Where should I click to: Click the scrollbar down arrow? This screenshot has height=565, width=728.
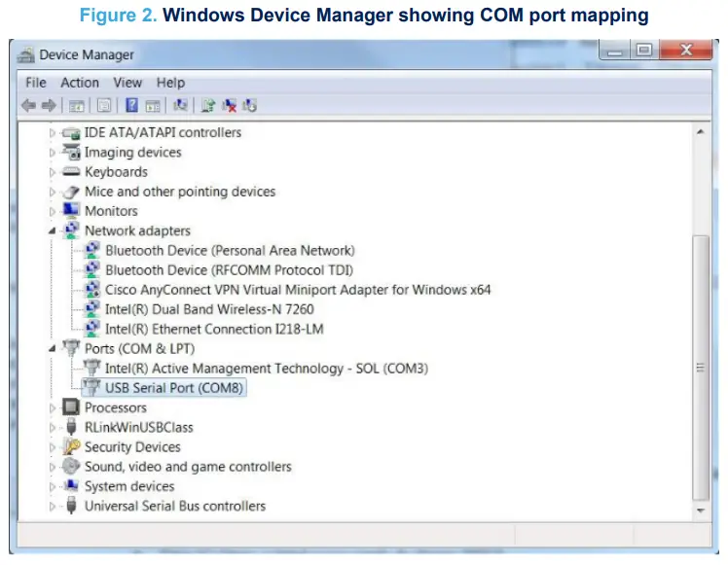(x=700, y=511)
